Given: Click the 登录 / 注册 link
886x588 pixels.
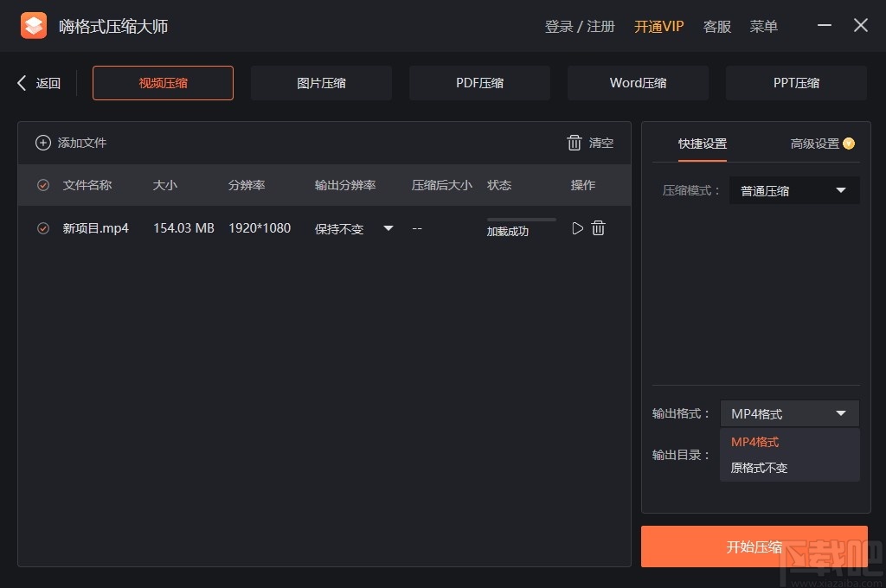Looking at the screenshot, I should coord(578,26).
